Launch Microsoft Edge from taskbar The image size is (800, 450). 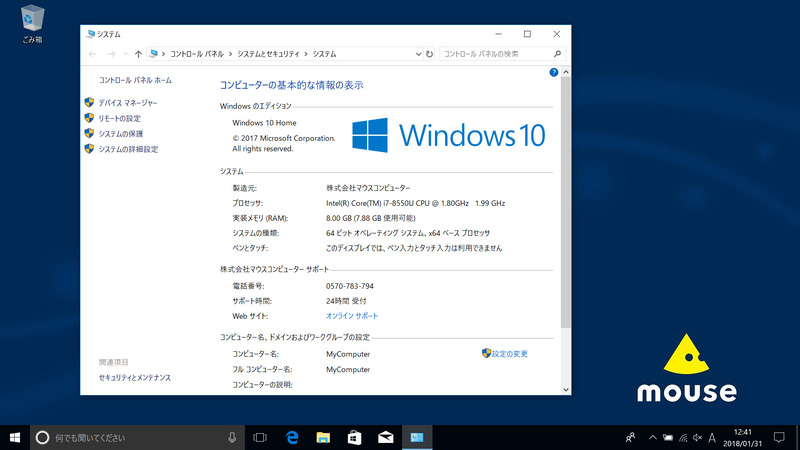[292, 438]
